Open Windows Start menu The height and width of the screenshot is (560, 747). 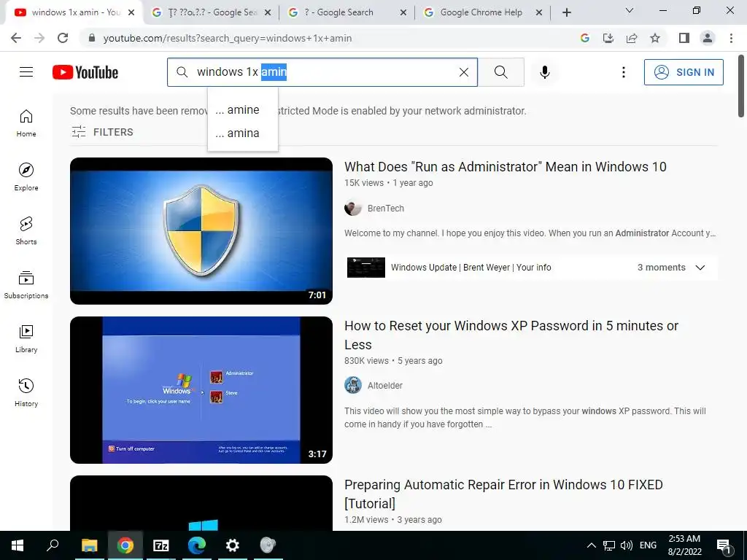18,545
